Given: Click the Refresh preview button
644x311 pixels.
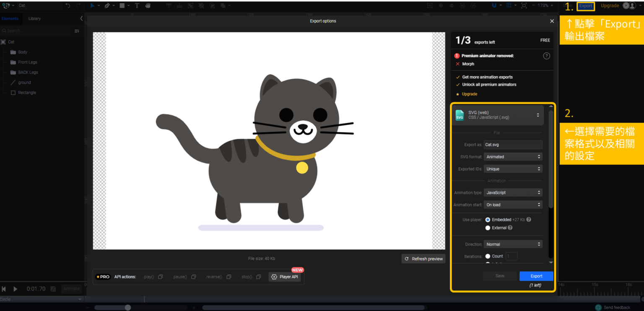Looking at the screenshot, I should pos(423,259).
